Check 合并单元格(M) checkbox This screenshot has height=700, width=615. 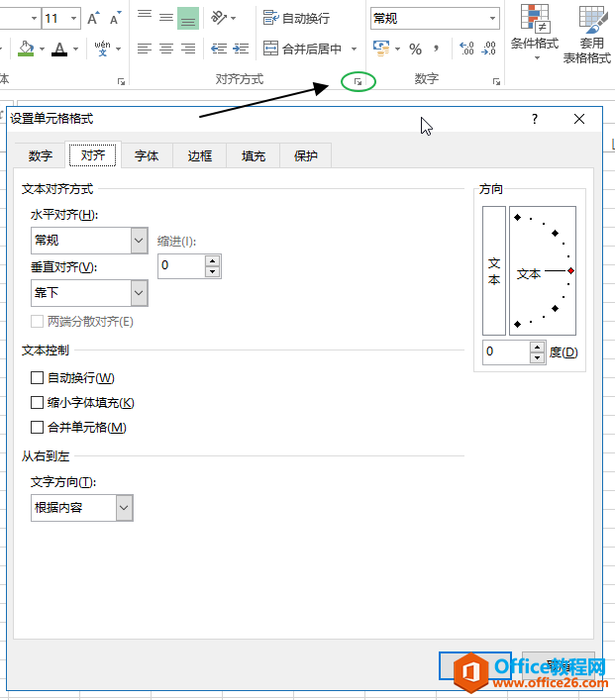tap(37, 428)
